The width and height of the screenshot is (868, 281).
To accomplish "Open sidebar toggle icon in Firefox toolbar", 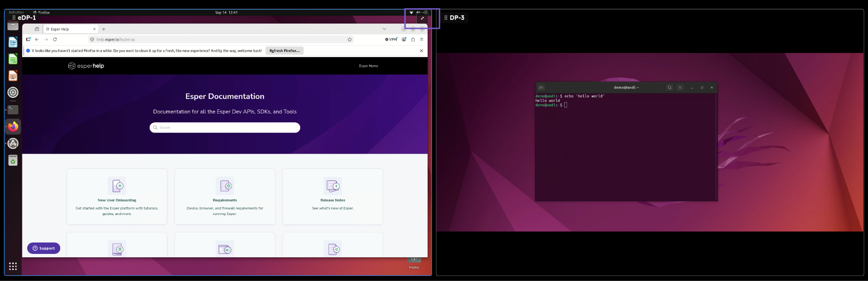I will [x=28, y=39].
